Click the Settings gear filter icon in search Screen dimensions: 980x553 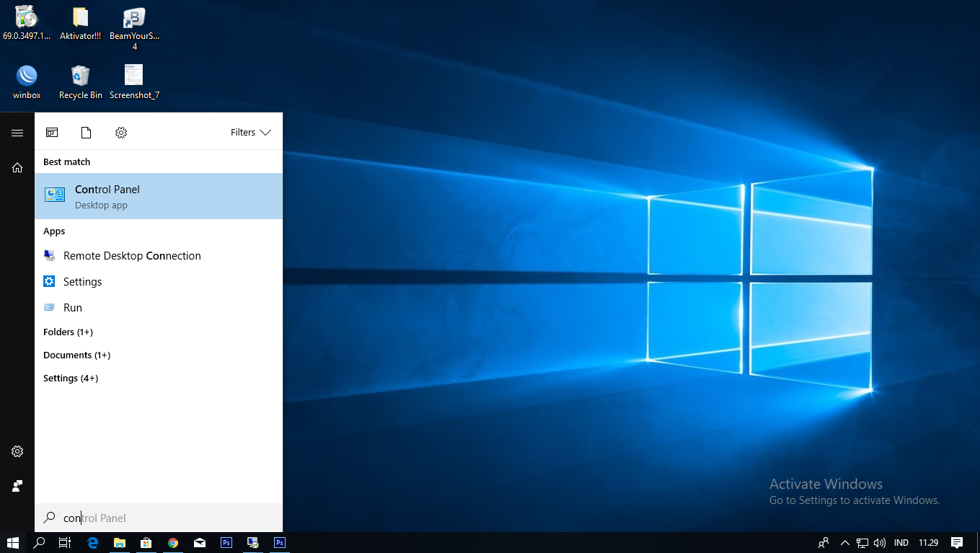[x=120, y=132]
